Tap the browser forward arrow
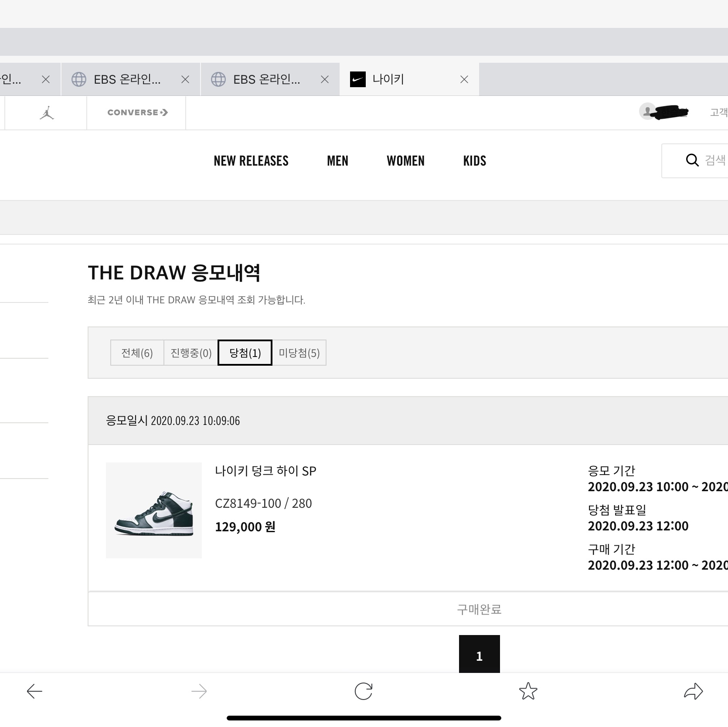 coord(199,691)
